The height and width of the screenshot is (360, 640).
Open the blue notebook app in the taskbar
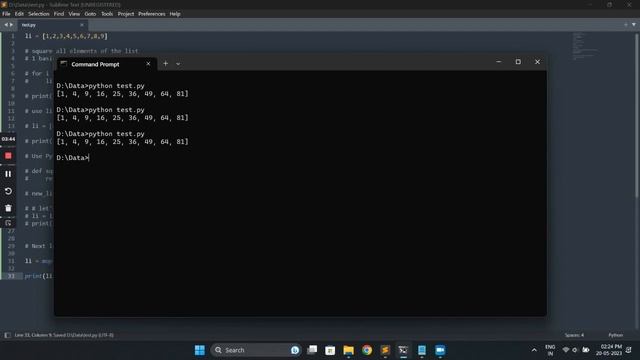click(422, 350)
